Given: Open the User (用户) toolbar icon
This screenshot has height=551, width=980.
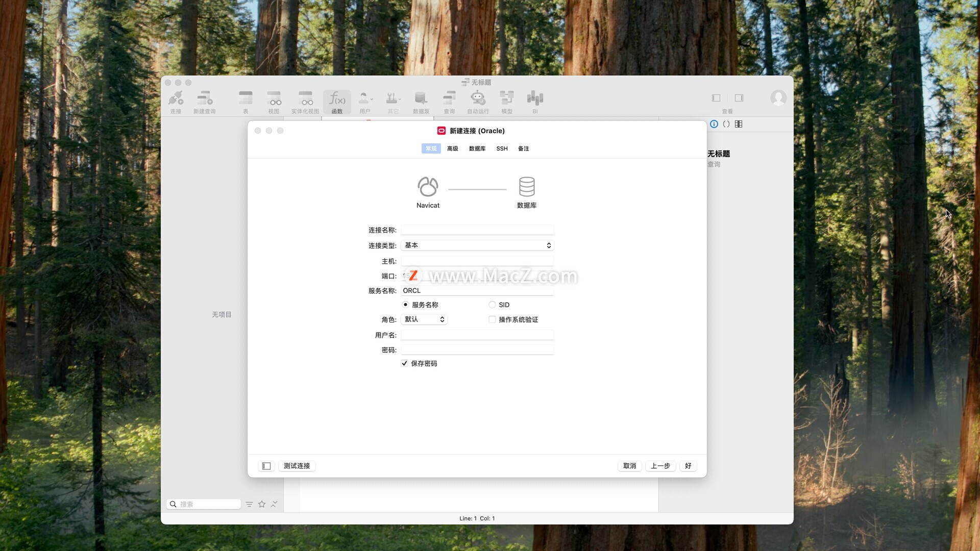Looking at the screenshot, I should (364, 102).
